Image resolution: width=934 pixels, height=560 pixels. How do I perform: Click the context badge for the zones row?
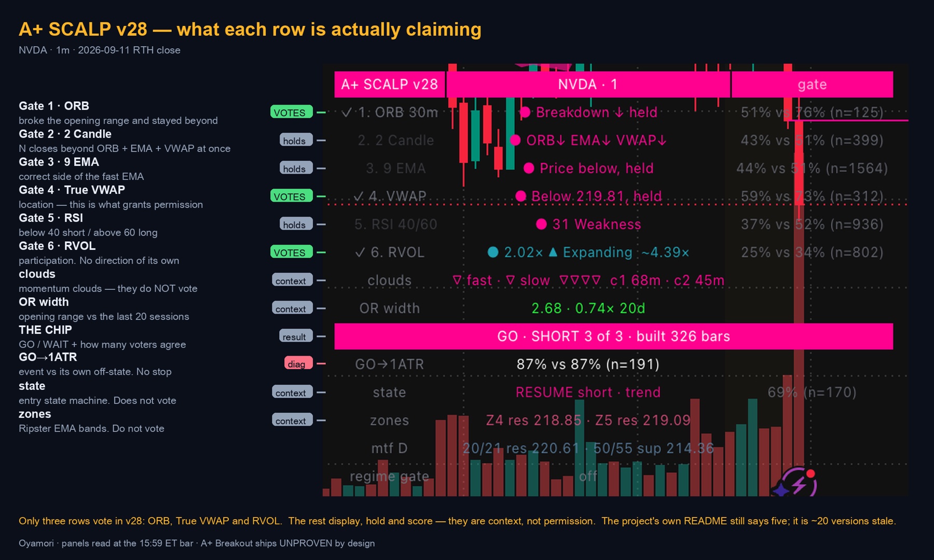(x=292, y=420)
